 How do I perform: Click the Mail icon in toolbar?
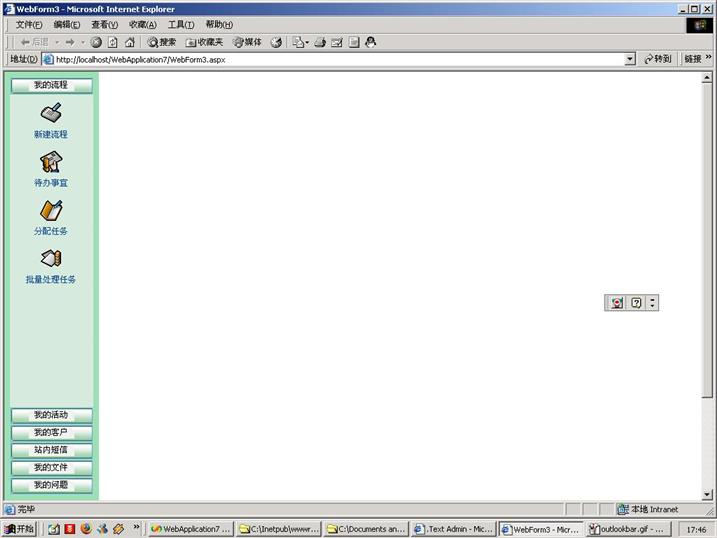(x=300, y=42)
